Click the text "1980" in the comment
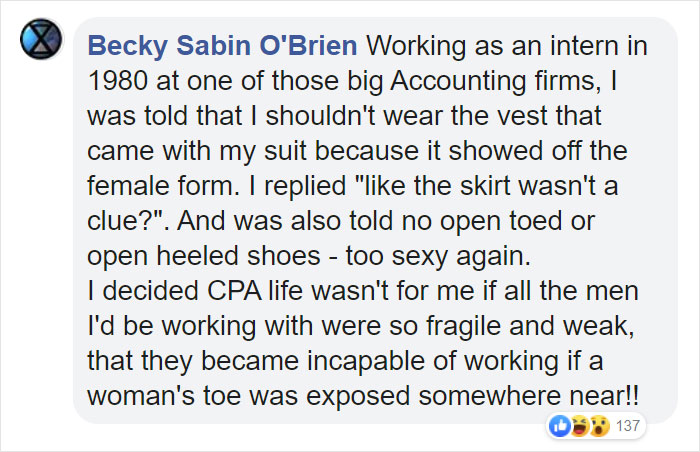This screenshot has height=452, width=700. click(113, 82)
